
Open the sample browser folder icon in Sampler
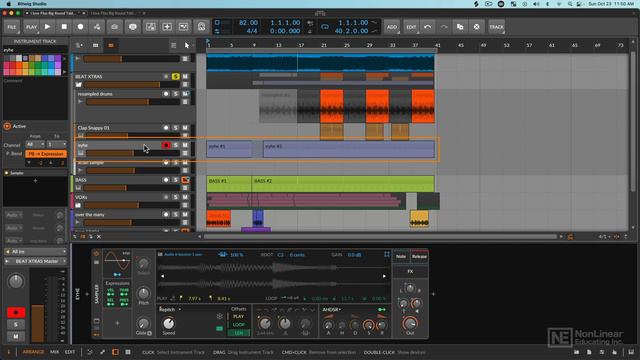[160, 254]
